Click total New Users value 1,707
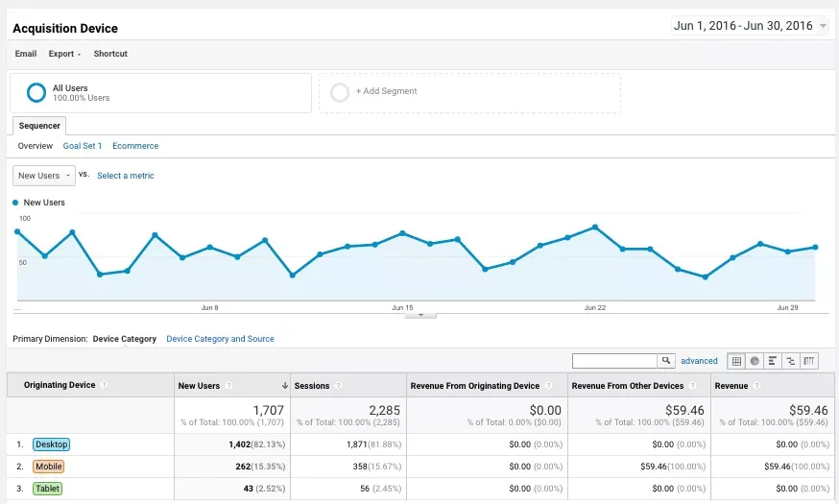839x504 pixels. [x=268, y=410]
